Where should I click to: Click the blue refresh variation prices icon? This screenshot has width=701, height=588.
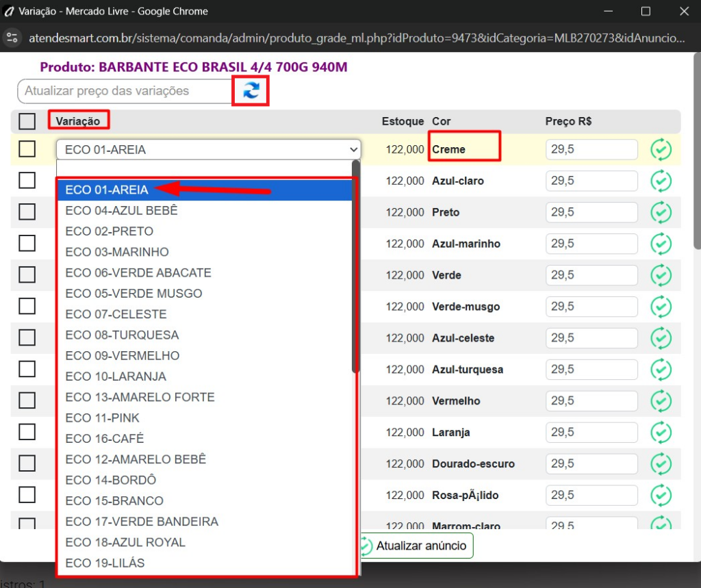coord(251,90)
